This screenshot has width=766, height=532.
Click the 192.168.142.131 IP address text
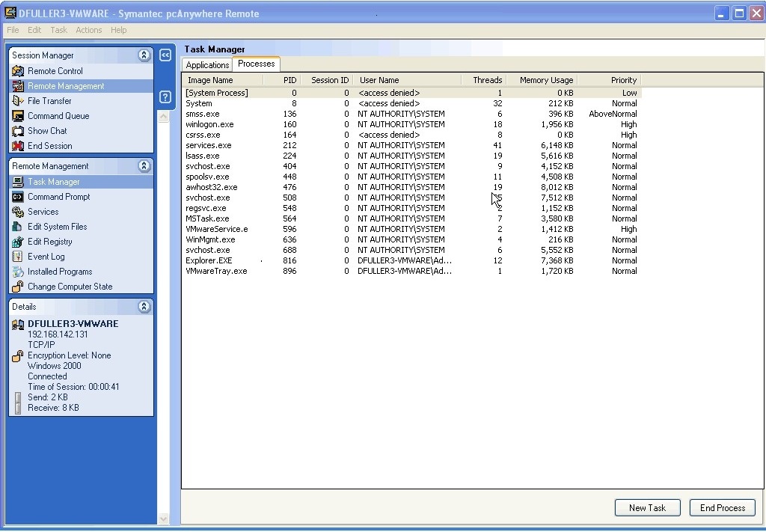coord(58,334)
